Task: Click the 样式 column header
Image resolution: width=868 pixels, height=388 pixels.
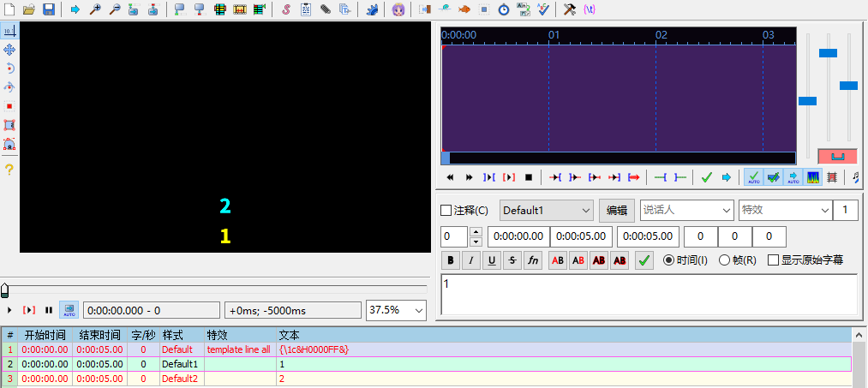Action: (173, 334)
